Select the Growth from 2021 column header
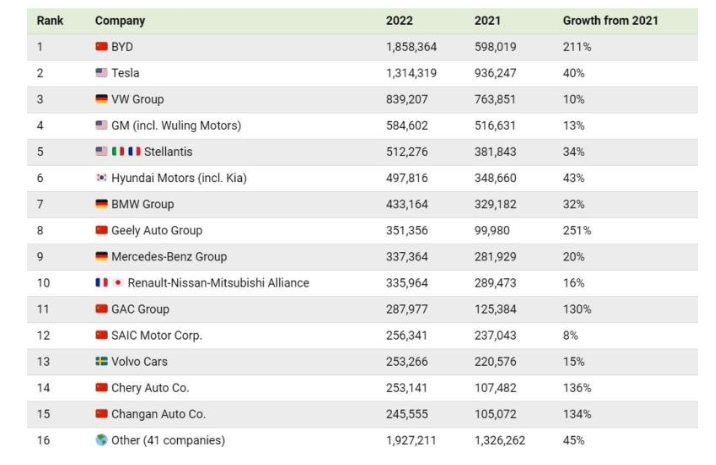 pos(610,20)
